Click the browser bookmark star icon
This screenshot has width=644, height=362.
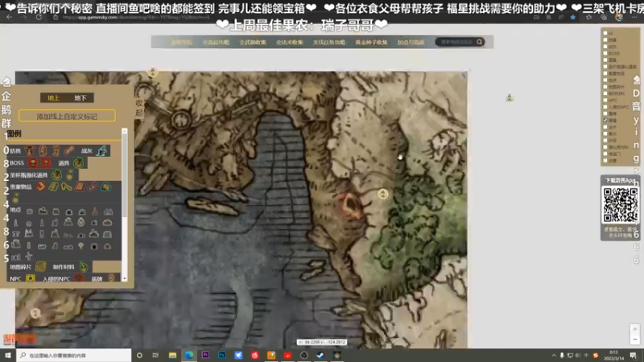coord(573,17)
